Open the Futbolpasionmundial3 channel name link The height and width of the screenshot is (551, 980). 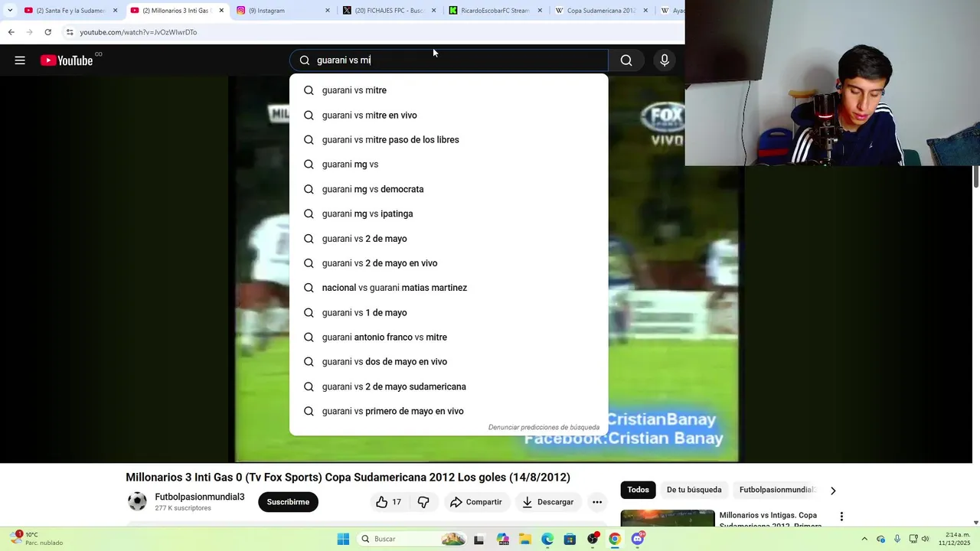200,497
